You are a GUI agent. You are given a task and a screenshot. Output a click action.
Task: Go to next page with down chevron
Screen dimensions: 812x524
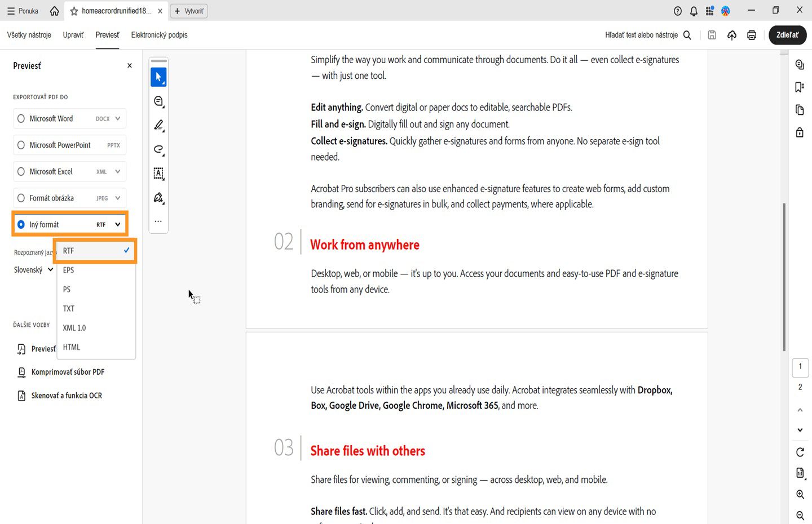click(x=800, y=430)
